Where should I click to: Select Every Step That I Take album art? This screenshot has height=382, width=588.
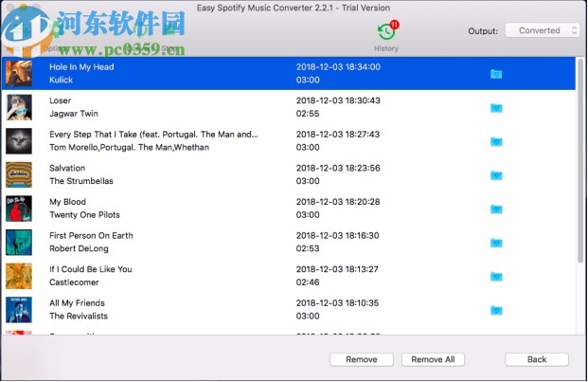pos(19,141)
